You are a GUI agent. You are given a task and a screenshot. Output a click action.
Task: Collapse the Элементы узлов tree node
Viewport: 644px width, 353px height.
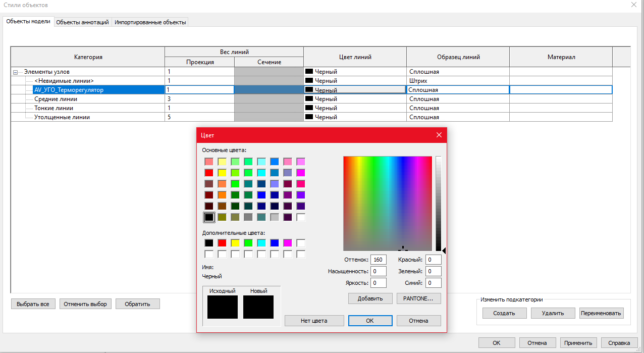coord(16,72)
